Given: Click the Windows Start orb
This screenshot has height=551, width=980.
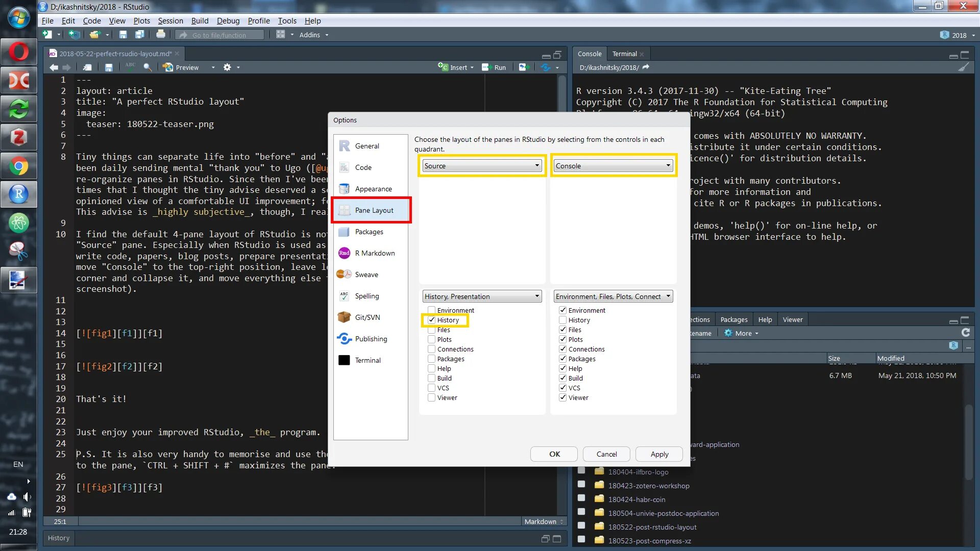Looking at the screenshot, I should click(x=18, y=18).
